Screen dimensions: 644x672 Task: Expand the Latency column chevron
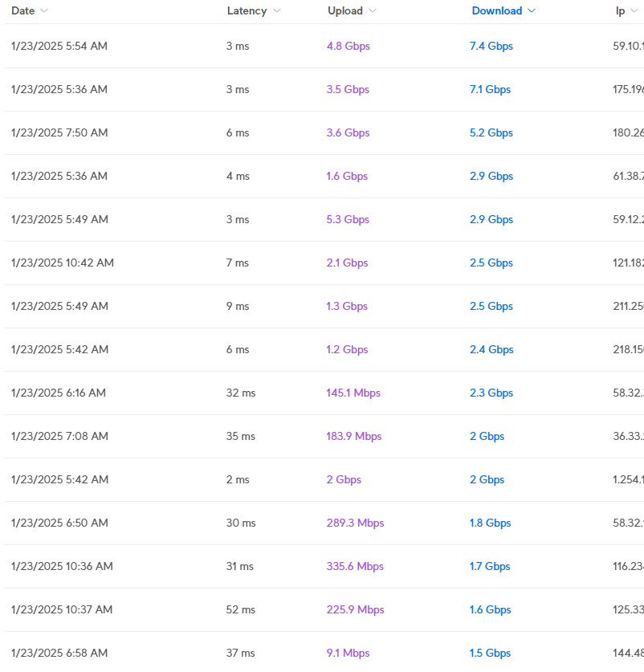tap(277, 11)
